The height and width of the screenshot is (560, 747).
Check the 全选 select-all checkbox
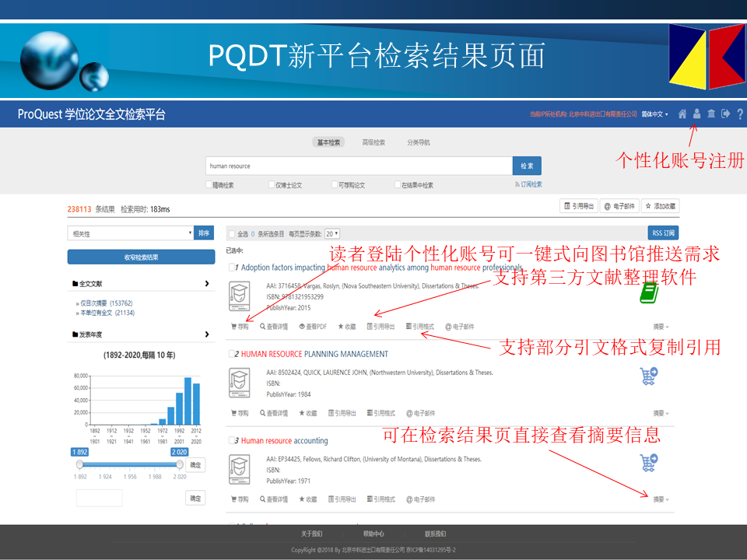[231, 233]
